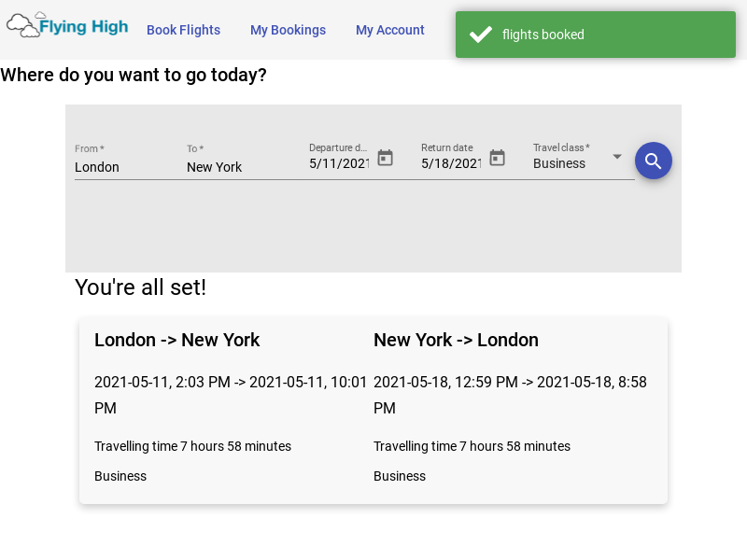Click the Flying High brand text
The width and height of the screenshot is (747, 560).
84,27
